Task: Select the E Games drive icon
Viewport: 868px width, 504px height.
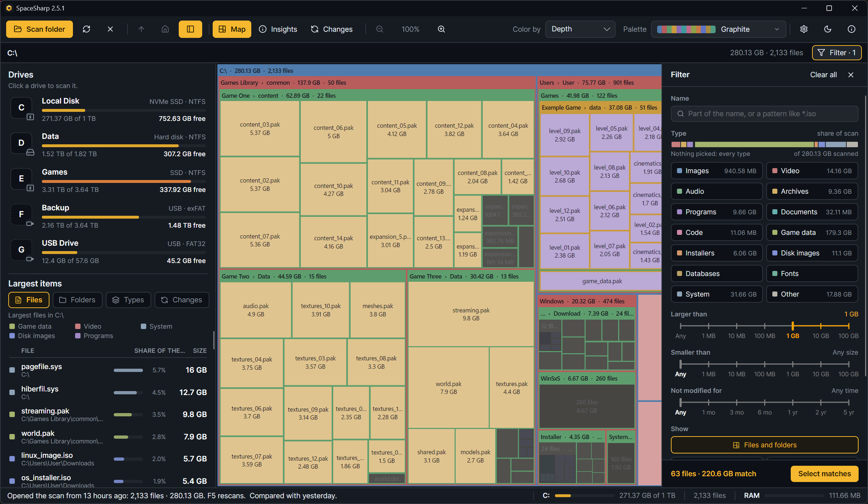Action: coord(22,179)
